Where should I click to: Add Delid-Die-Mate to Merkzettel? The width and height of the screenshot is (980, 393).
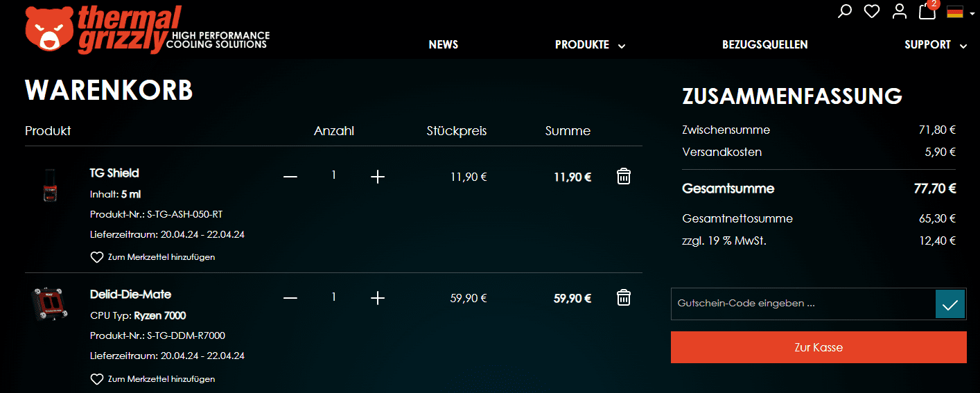pyautogui.click(x=152, y=379)
